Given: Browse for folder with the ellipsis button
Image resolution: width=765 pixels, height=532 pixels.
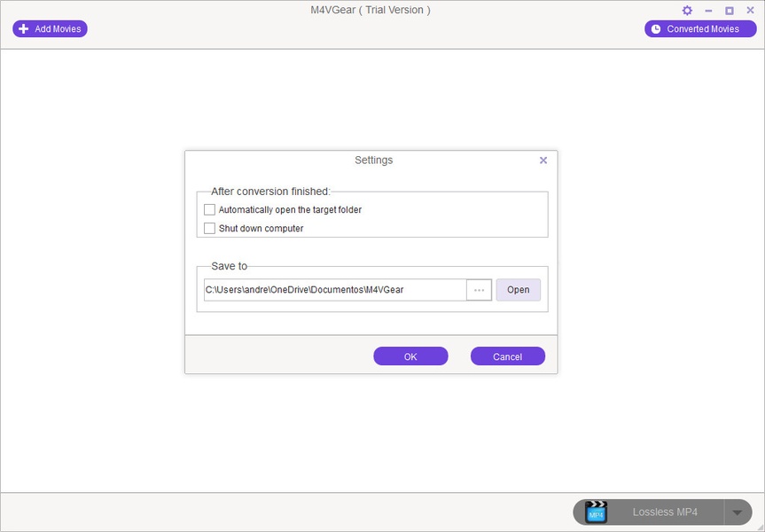Looking at the screenshot, I should point(479,290).
